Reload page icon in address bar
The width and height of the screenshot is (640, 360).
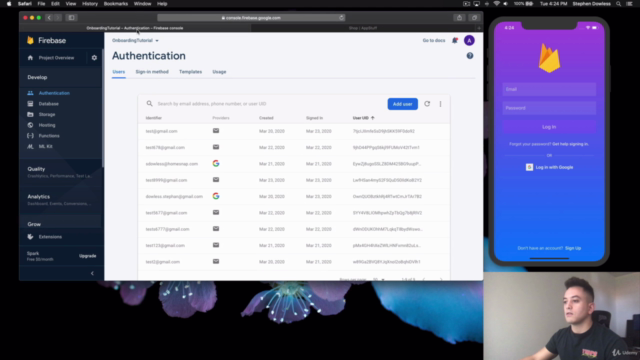pyautogui.click(x=341, y=18)
